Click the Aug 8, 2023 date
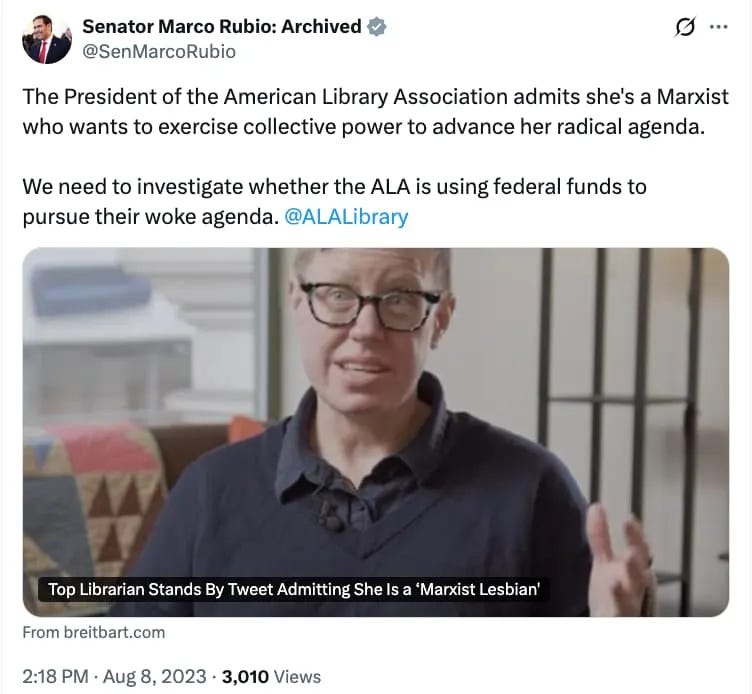Viewport: 752px width, 694px height. click(154, 676)
